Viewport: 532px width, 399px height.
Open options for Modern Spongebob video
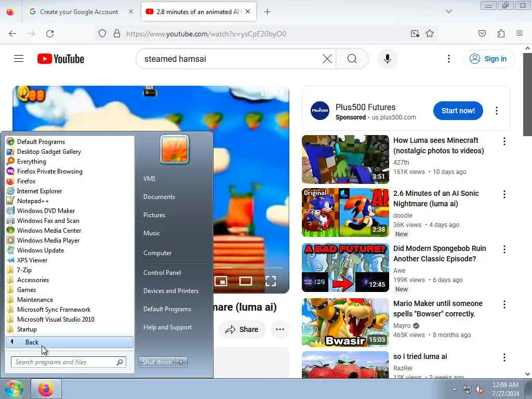[504, 249]
